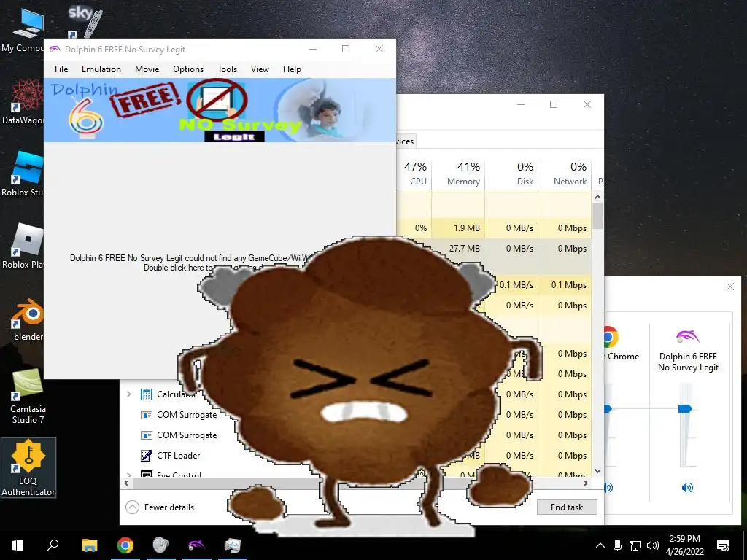Adjust Dolphin volume slider in Volume Mixer
The height and width of the screenshot is (560, 747).
[x=685, y=408]
